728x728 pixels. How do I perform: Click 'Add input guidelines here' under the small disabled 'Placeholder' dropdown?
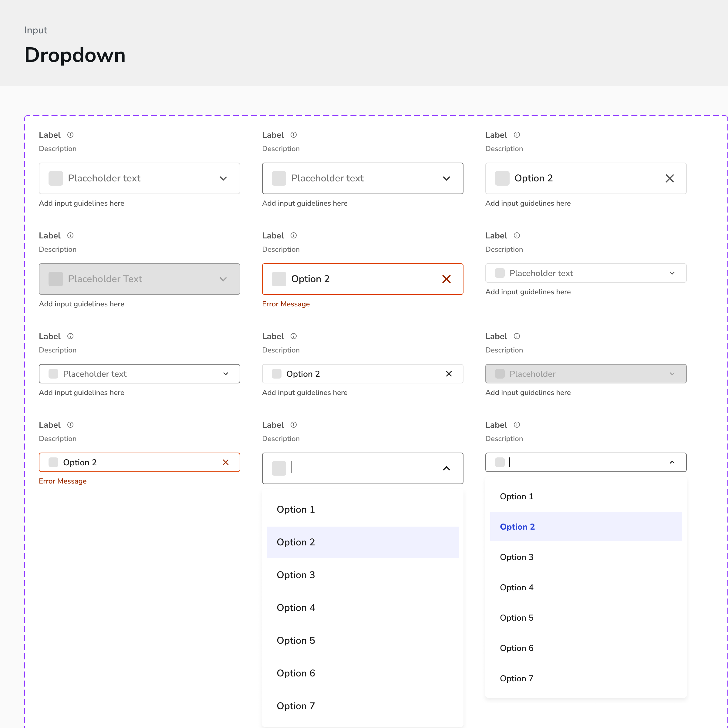[x=528, y=393]
